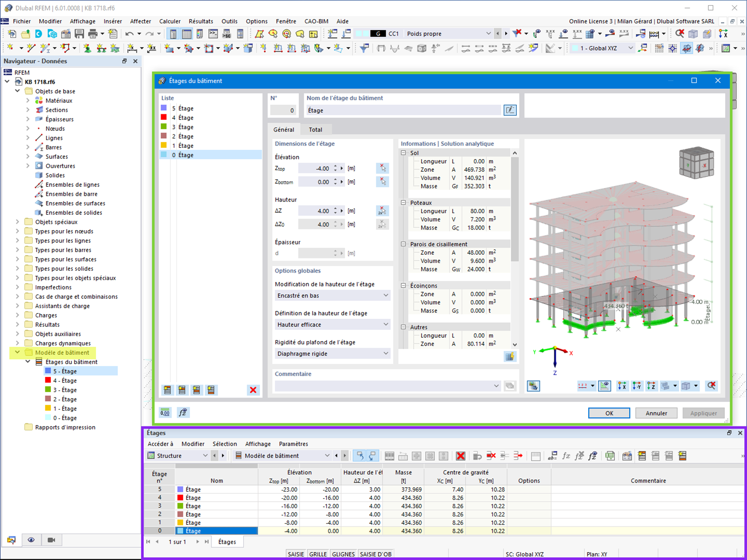Click the OK button
The height and width of the screenshot is (560, 747).
(609, 413)
